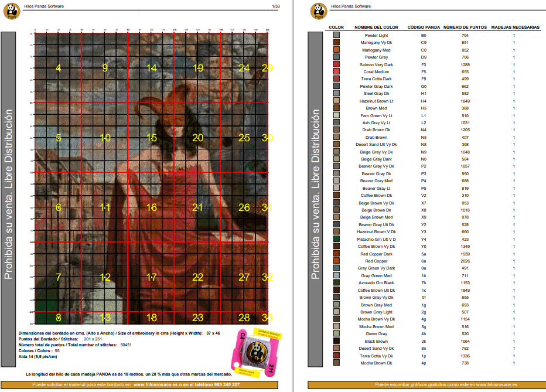The height and width of the screenshot is (392, 546).
Task: Click the Salmon Very Dark color swatch
Action: [336, 64]
